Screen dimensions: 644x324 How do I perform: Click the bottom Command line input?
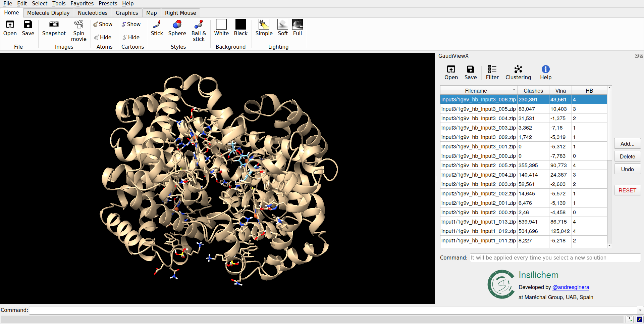[333, 310]
